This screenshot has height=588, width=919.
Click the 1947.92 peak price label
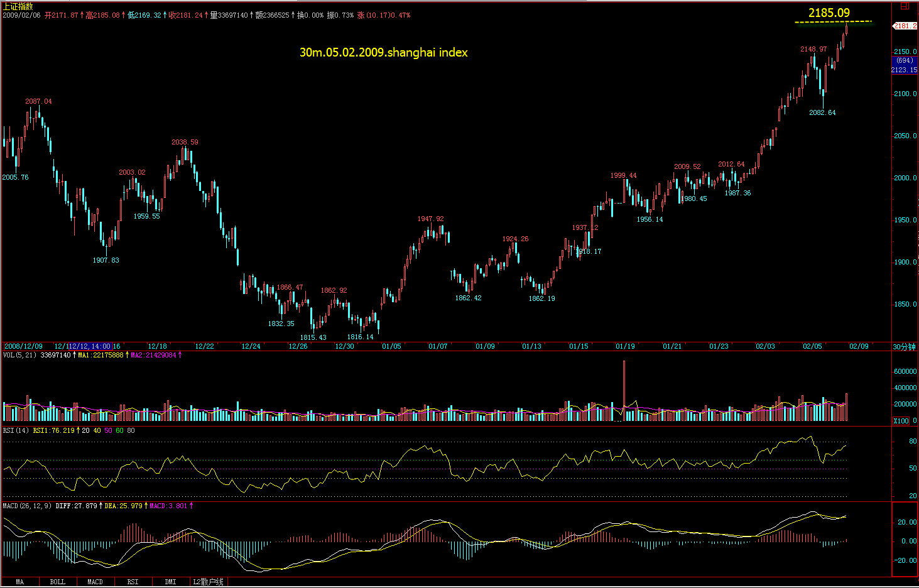point(430,219)
